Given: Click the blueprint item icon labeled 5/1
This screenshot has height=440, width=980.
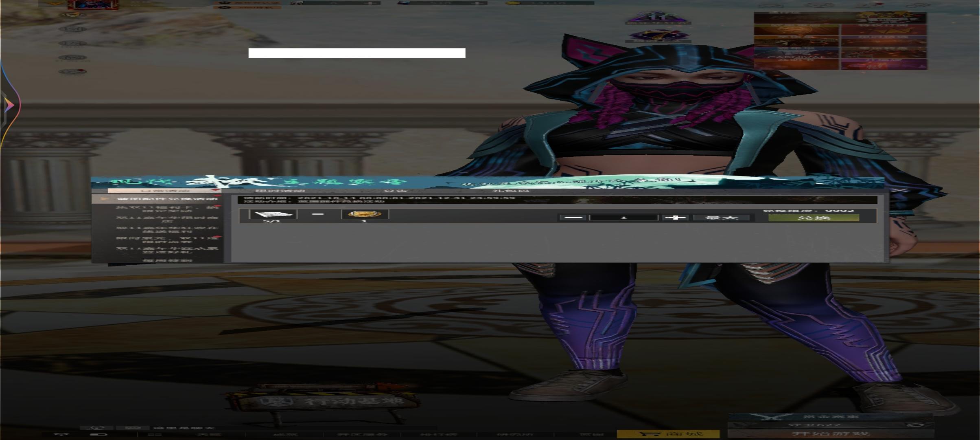Looking at the screenshot, I should click(273, 214).
